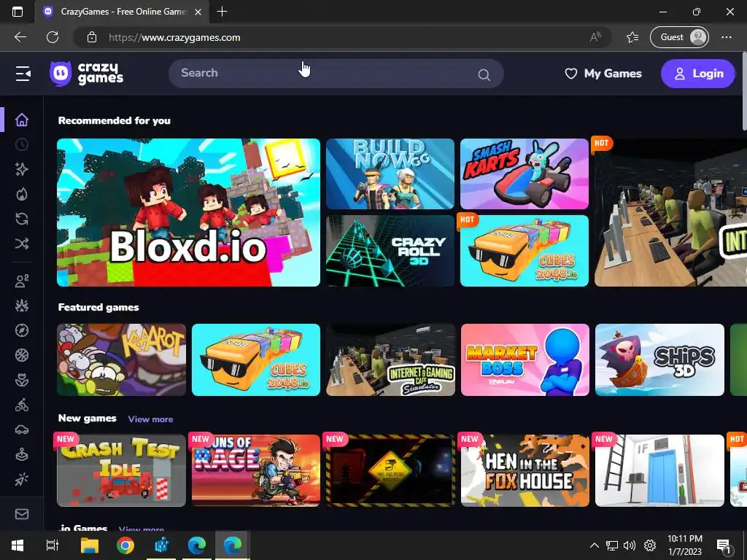Open the Ships 3D game tile
The width and height of the screenshot is (747, 560).
point(659,360)
